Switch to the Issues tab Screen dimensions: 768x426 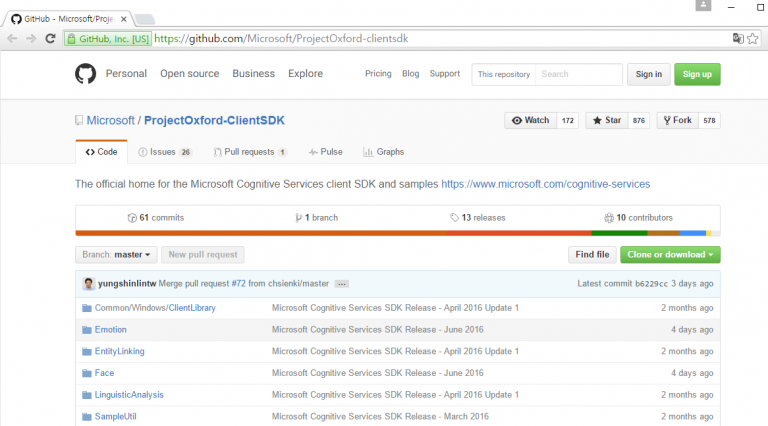click(x=164, y=152)
